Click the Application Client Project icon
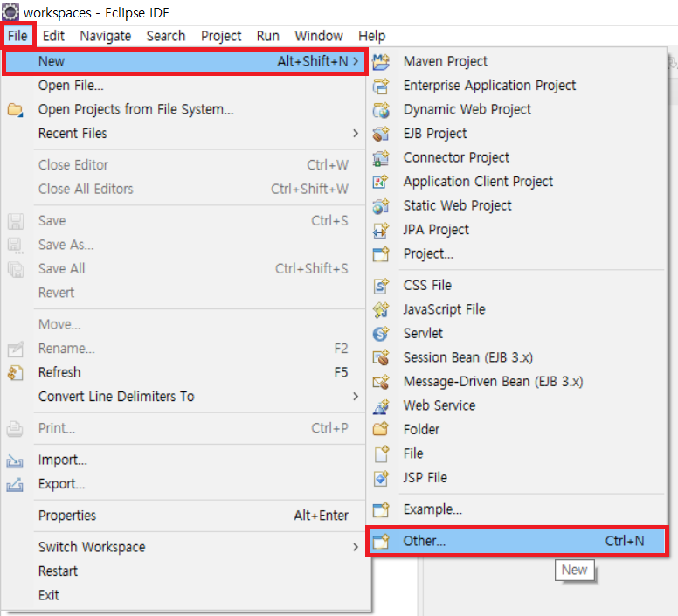Image resolution: width=678 pixels, height=616 pixels. point(381,182)
